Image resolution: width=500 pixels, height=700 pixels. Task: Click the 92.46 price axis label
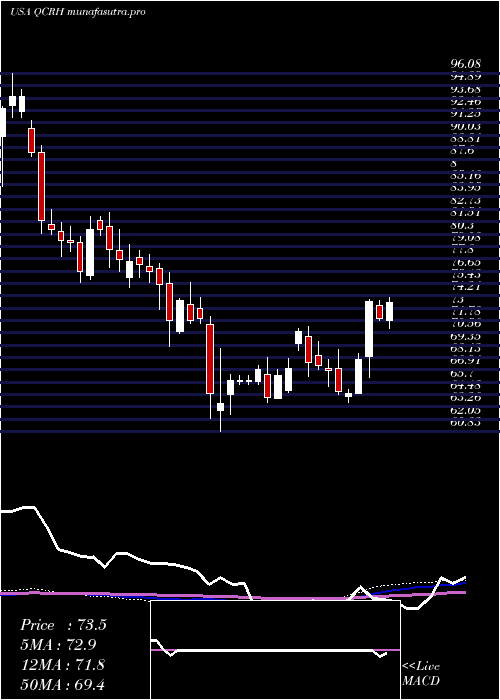click(466, 102)
